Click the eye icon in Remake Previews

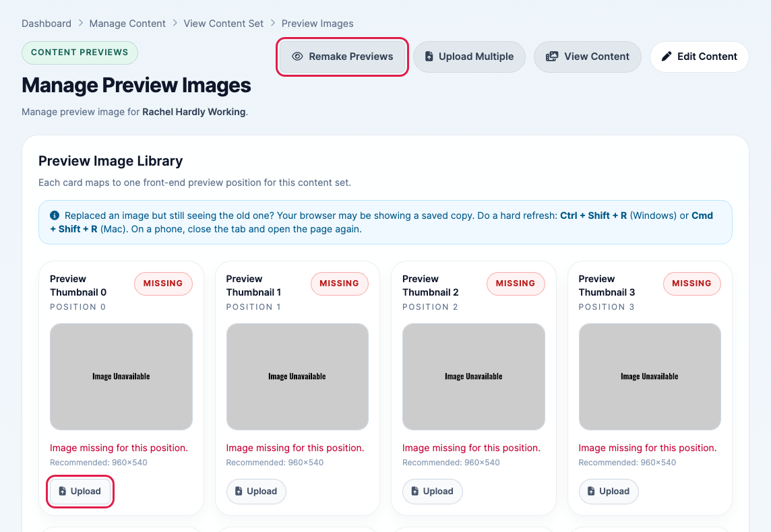coord(297,57)
